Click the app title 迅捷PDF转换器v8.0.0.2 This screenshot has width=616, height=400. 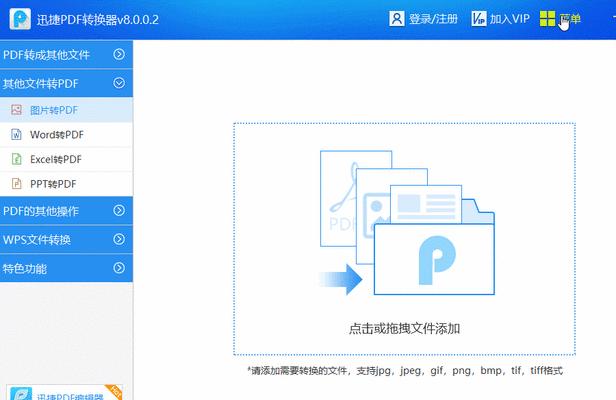98,20
